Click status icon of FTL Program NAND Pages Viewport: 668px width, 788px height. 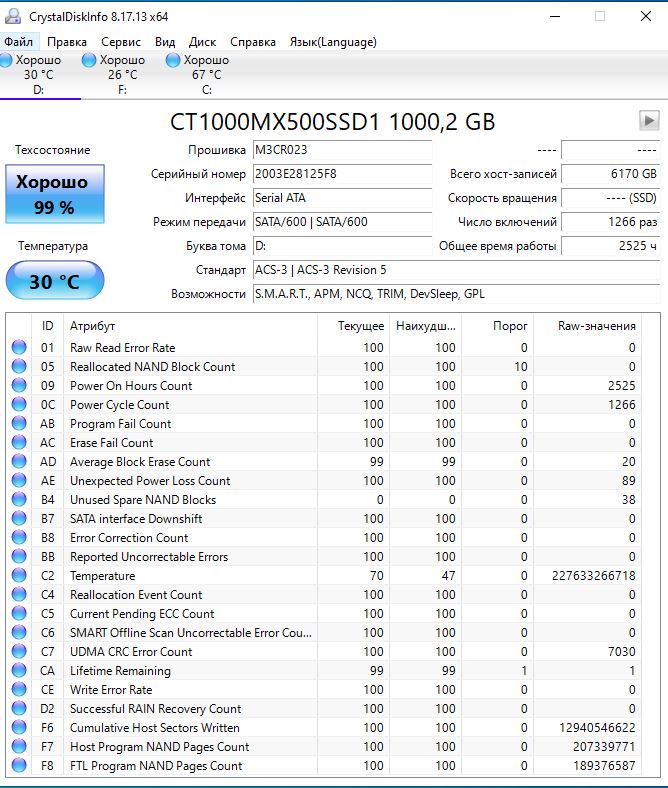coord(19,765)
